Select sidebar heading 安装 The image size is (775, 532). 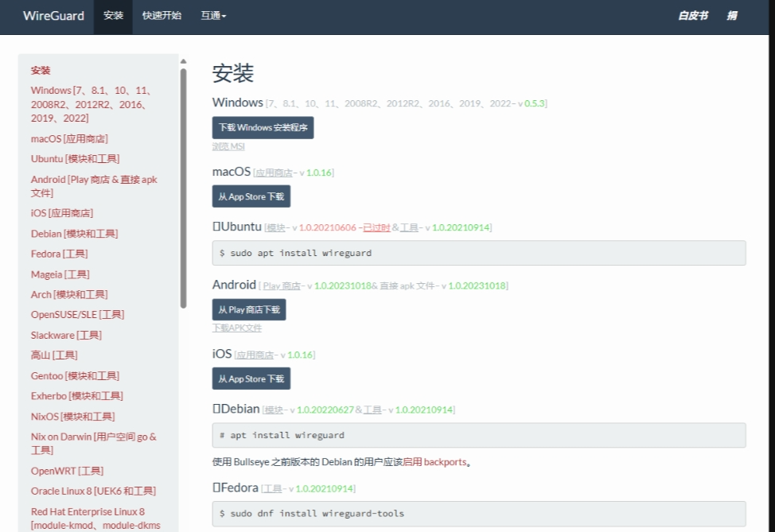click(x=41, y=70)
